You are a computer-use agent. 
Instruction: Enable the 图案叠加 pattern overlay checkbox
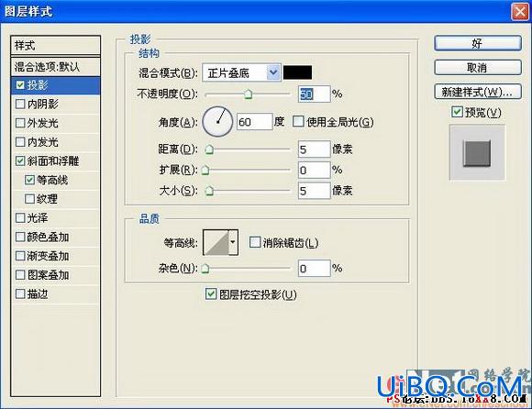pos(20,275)
